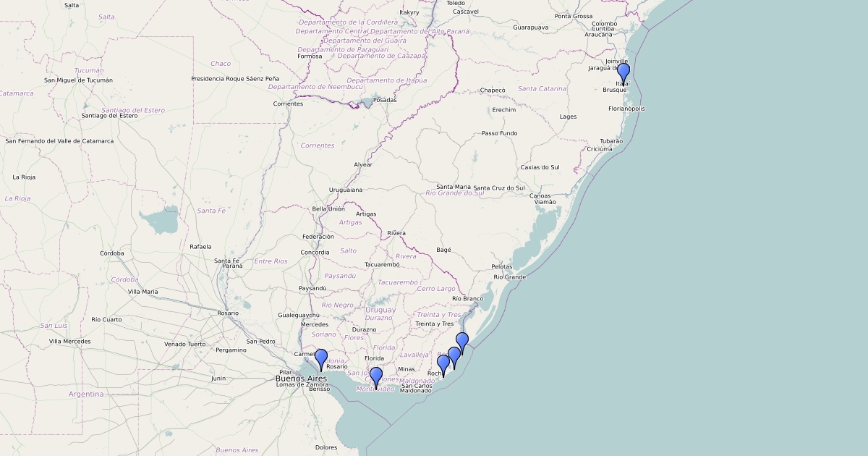Click the Bella Unión label
This screenshot has width=868, height=456.
click(328, 209)
